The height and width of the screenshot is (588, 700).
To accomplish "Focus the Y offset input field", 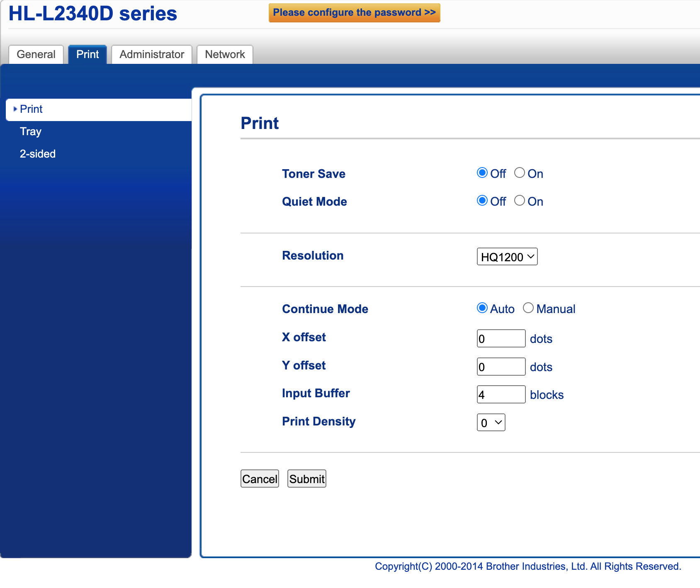I will (501, 367).
